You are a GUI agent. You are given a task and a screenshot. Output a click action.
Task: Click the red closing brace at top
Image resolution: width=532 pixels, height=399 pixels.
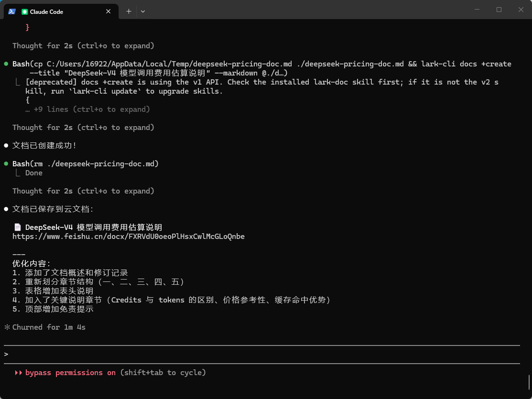[27, 28]
